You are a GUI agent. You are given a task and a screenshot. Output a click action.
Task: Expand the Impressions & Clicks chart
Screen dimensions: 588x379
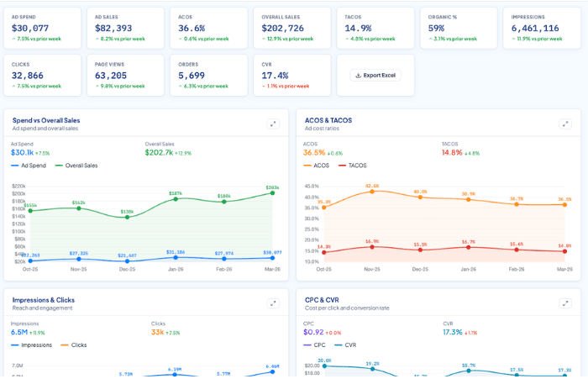click(x=273, y=303)
